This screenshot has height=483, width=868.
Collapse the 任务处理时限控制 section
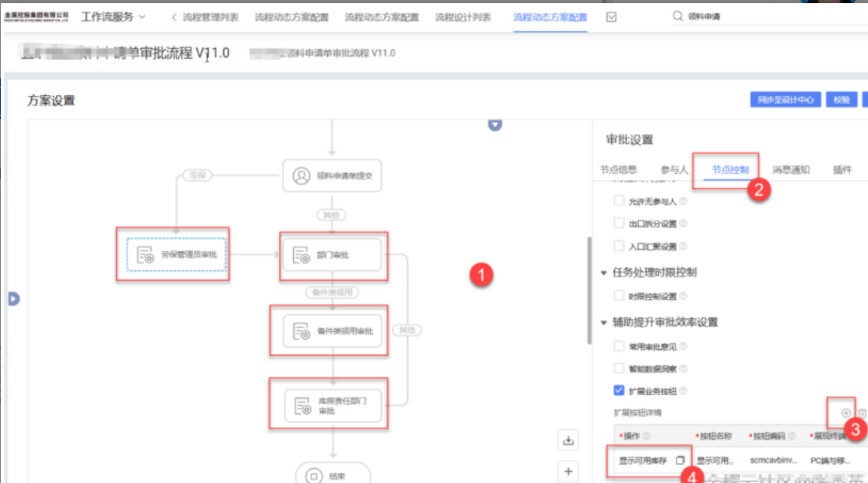(x=605, y=272)
